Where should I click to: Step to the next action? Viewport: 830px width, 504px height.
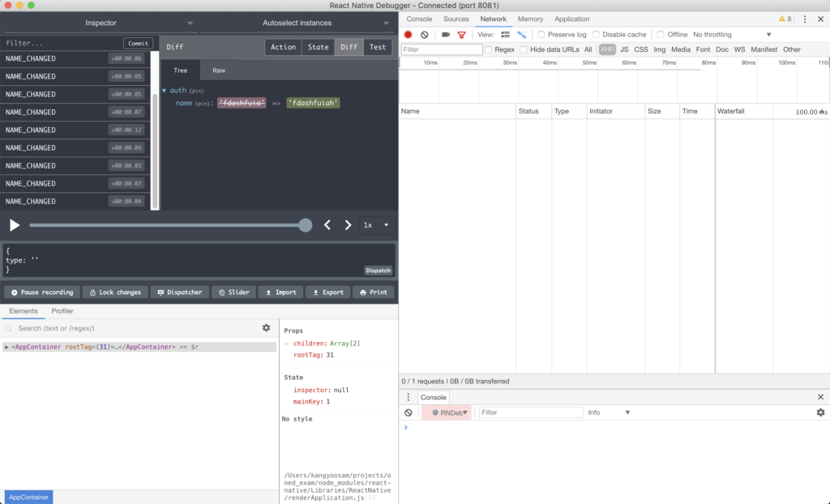[x=348, y=225]
